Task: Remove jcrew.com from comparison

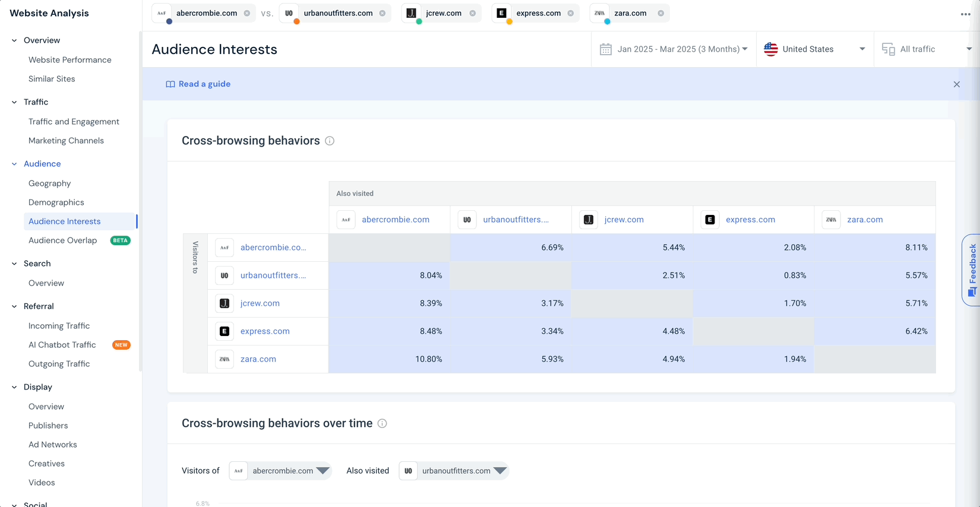Action: [x=473, y=13]
